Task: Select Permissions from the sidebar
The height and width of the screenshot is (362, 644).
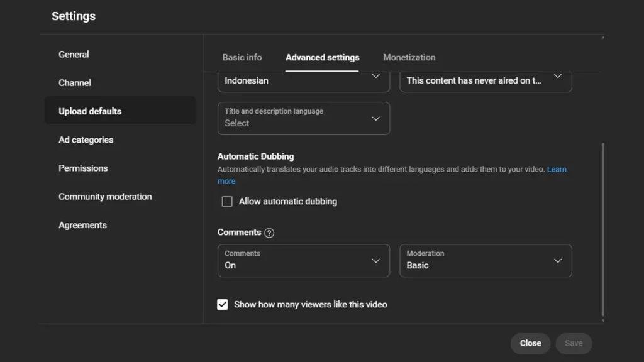Action: [83, 168]
